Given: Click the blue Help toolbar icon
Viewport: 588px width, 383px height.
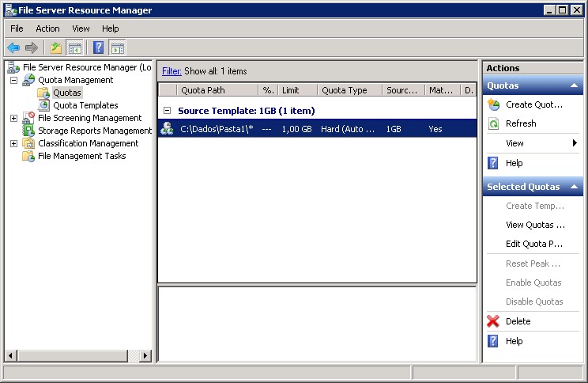Looking at the screenshot, I should pos(98,48).
